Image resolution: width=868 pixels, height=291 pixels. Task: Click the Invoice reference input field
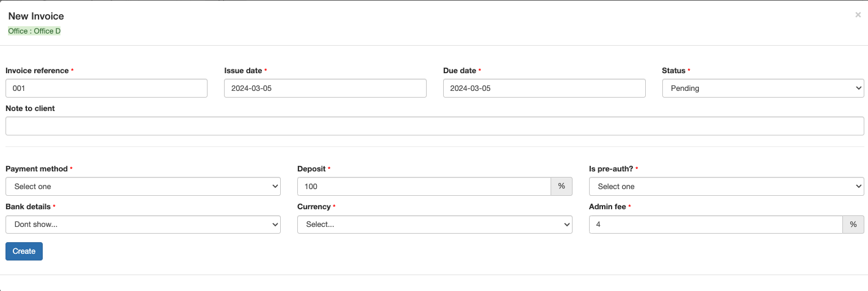pos(106,88)
